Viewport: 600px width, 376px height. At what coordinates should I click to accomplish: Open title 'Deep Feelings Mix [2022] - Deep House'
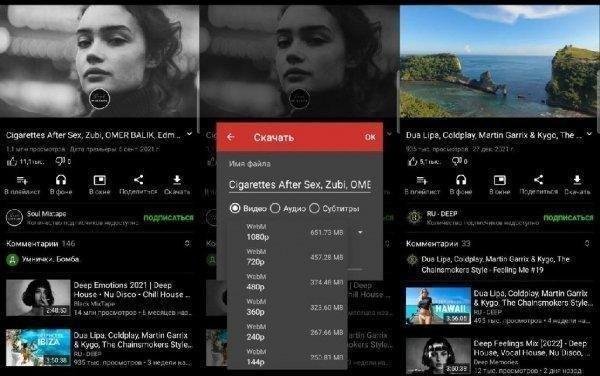point(532,348)
